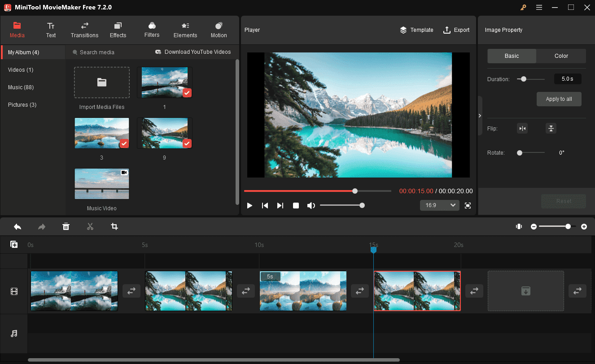Open the Template option
595x364 pixels.
click(x=416, y=30)
